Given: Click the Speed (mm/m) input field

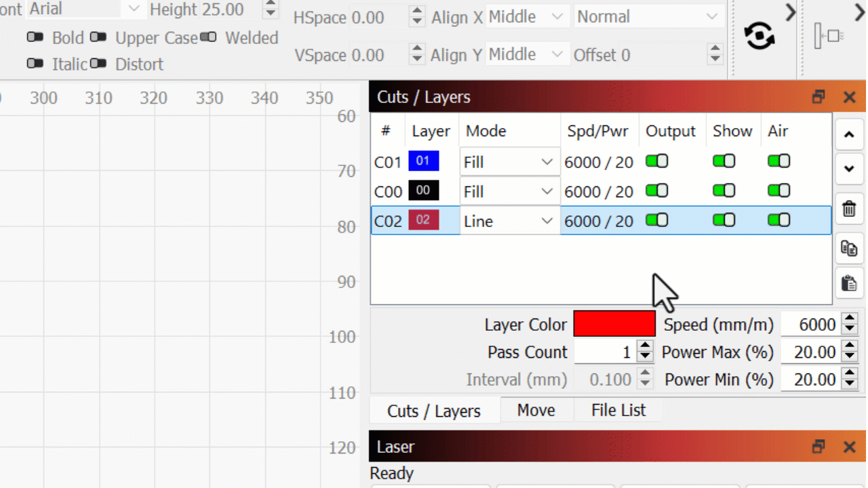Looking at the screenshot, I should point(811,325).
